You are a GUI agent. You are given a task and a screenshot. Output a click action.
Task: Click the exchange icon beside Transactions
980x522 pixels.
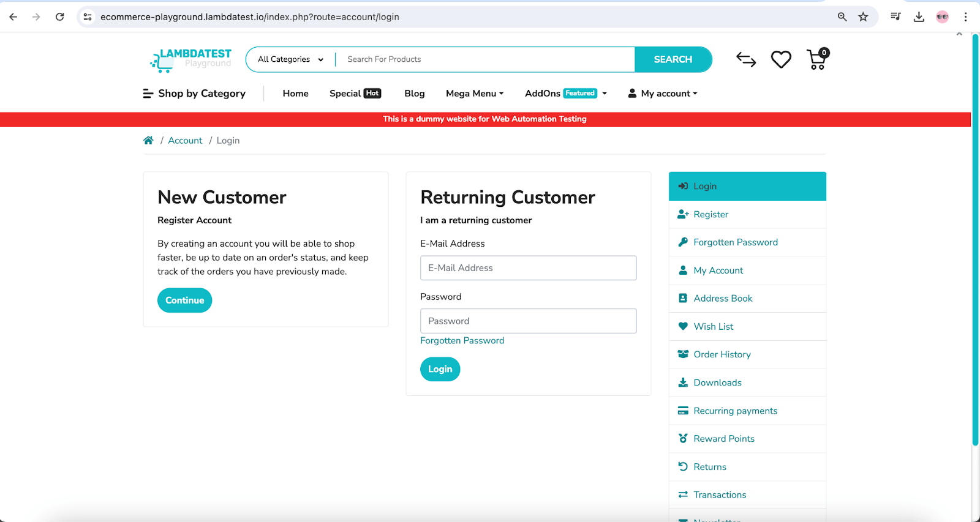point(683,494)
